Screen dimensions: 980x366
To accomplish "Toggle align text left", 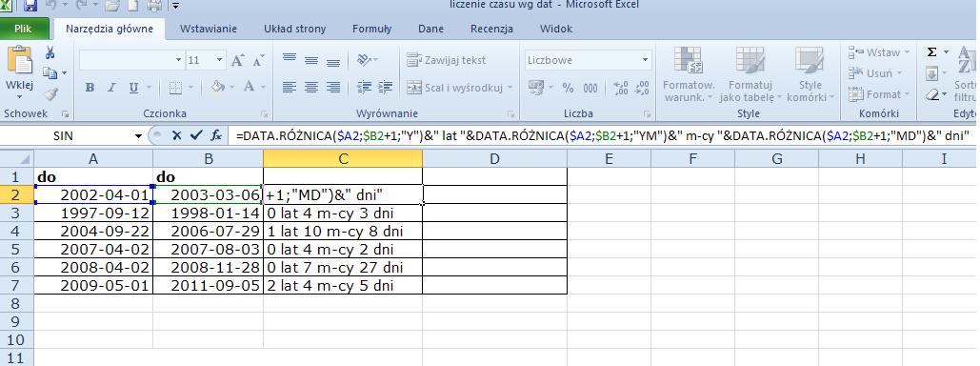I will [289, 88].
